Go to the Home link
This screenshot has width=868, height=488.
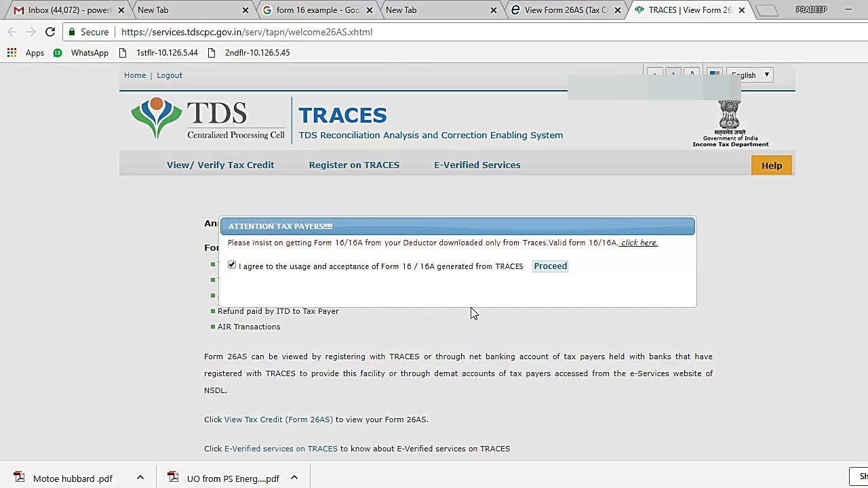135,75
